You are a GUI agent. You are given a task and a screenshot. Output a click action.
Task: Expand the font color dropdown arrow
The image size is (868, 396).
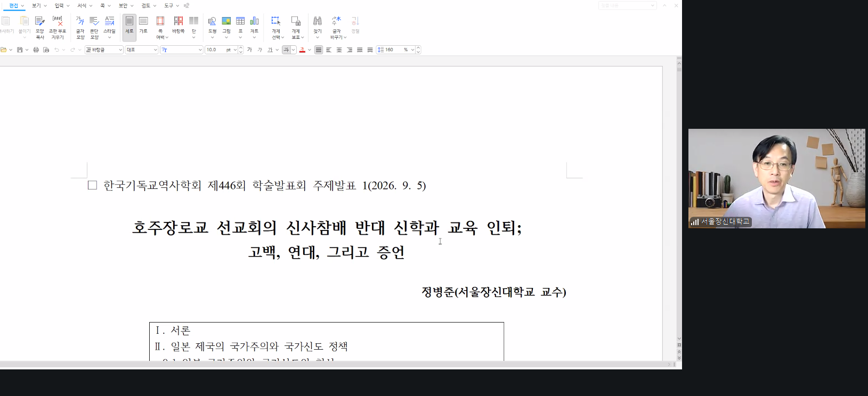pyautogui.click(x=310, y=50)
